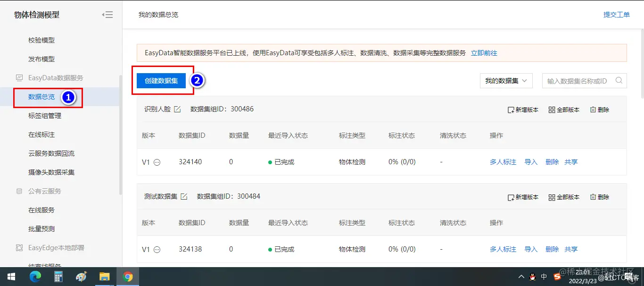Click 导入 for dataset 324140
644x286 pixels.
pos(531,162)
